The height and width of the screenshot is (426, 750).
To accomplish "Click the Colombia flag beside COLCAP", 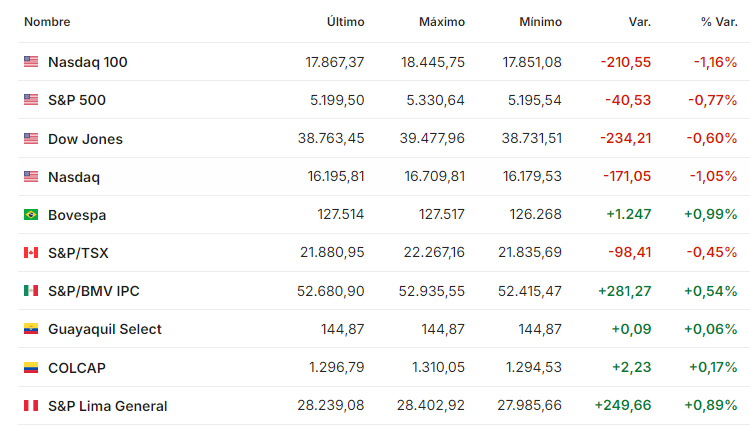I will point(31,368).
